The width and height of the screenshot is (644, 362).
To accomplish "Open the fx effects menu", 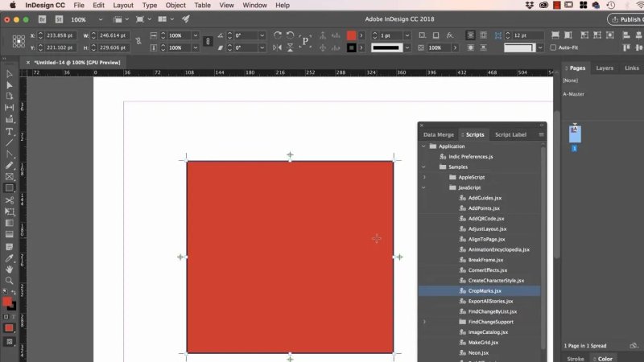I will pos(450,35).
